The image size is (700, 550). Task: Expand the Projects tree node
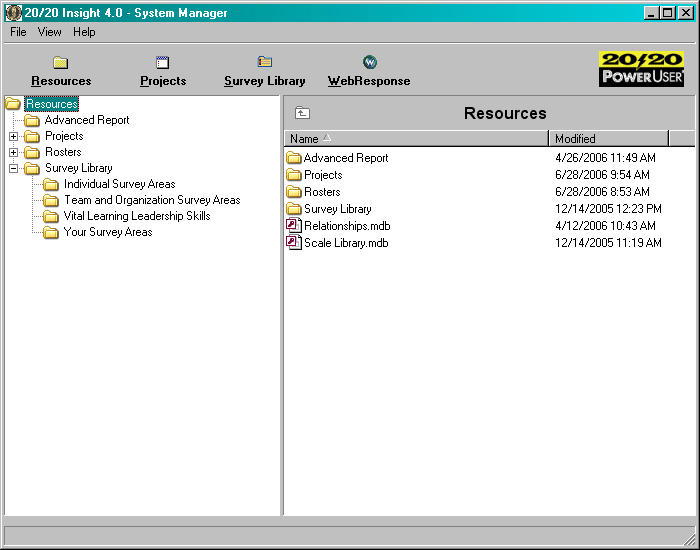pyautogui.click(x=13, y=136)
